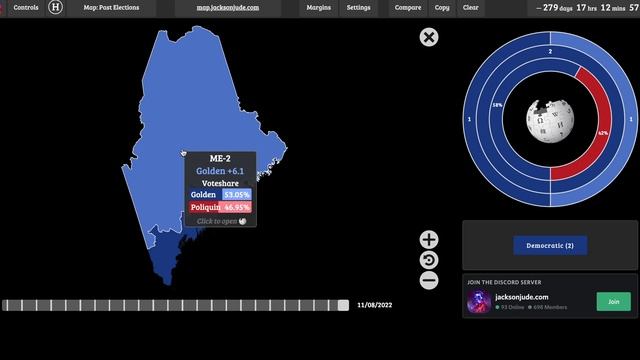
Task: Click the Golden 53.05% voteshare row
Action: click(x=220, y=195)
